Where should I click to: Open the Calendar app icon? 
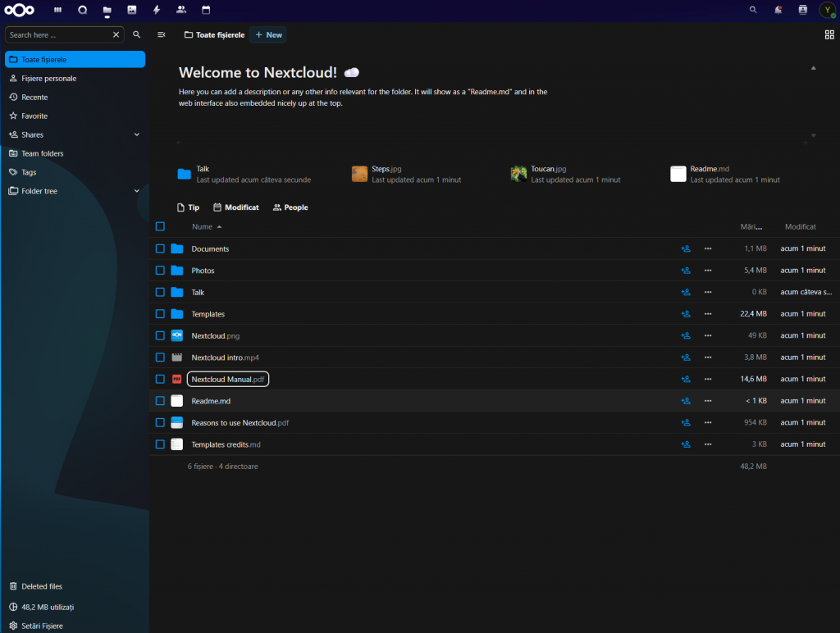tap(206, 10)
